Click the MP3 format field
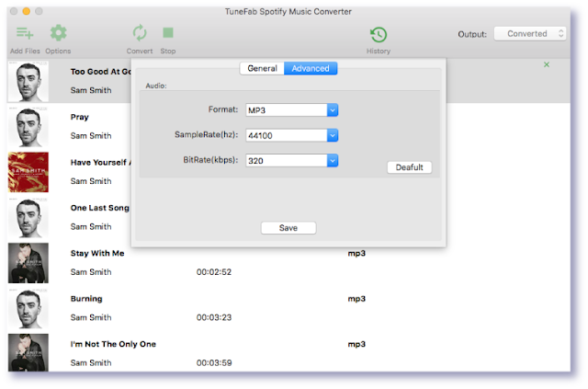The width and height of the screenshot is (588, 389). [x=287, y=110]
